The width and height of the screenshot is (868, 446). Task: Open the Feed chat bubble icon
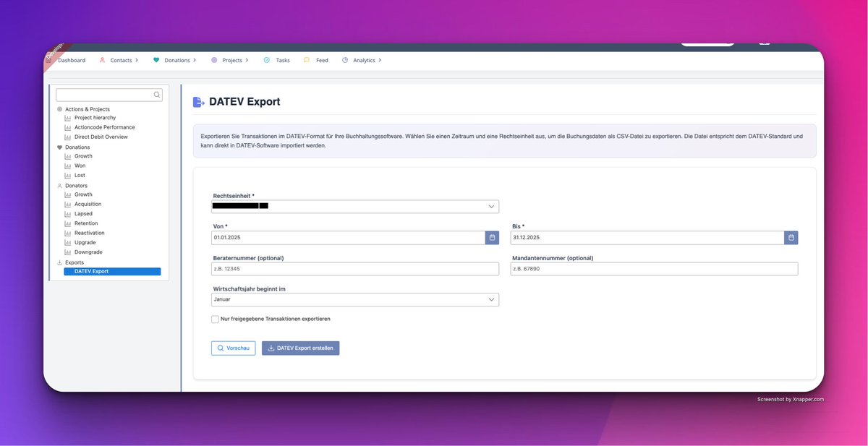tap(307, 60)
